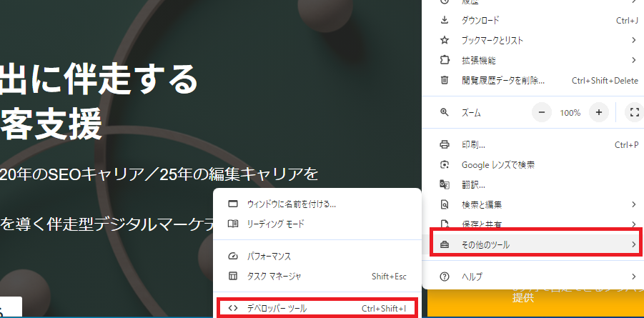This screenshot has width=644, height=318.
Task: Select リーディング モード in submenu
Action: [x=318, y=224]
